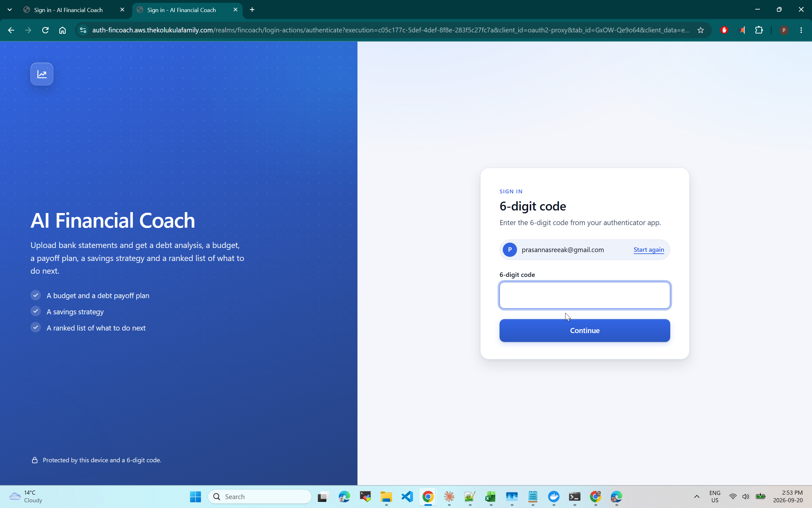Viewport: 812px width, 508px height.
Task: Go back to the previous page
Action: [11, 30]
